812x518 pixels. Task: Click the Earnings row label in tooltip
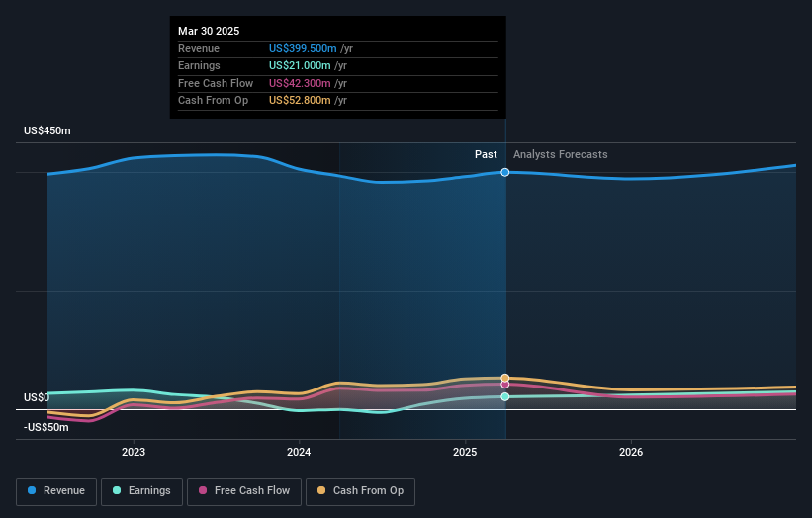[199, 65]
